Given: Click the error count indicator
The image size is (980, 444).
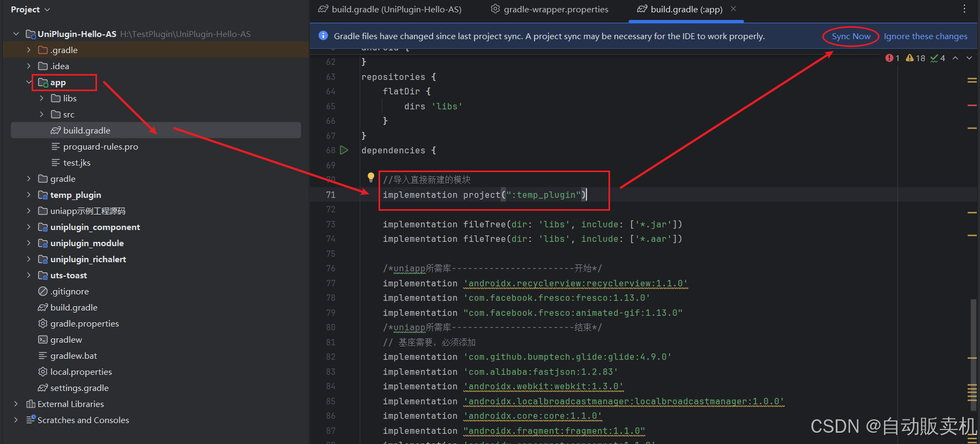Looking at the screenshot, I should tap(892, 58).
